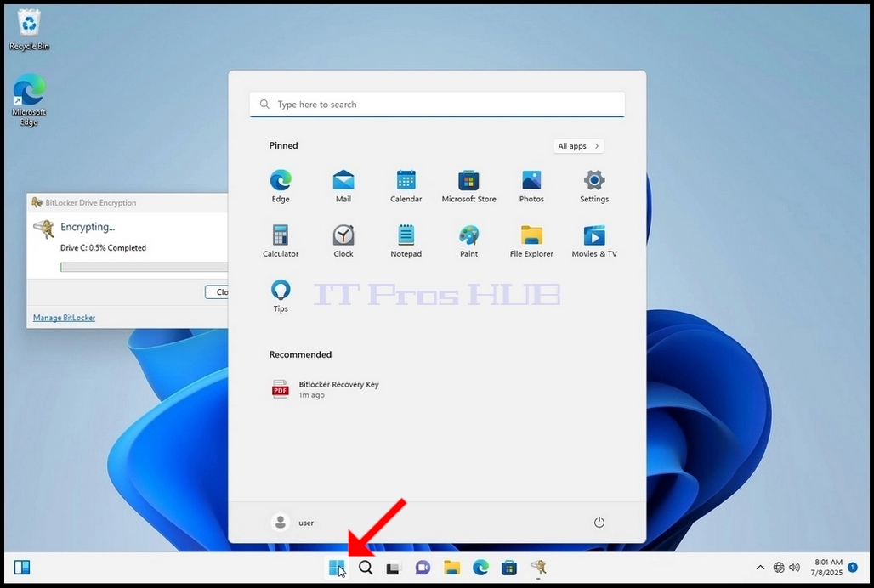
Task: Click the Encrypting... status text
Action: pyautogui.click(x=88, y=227)
